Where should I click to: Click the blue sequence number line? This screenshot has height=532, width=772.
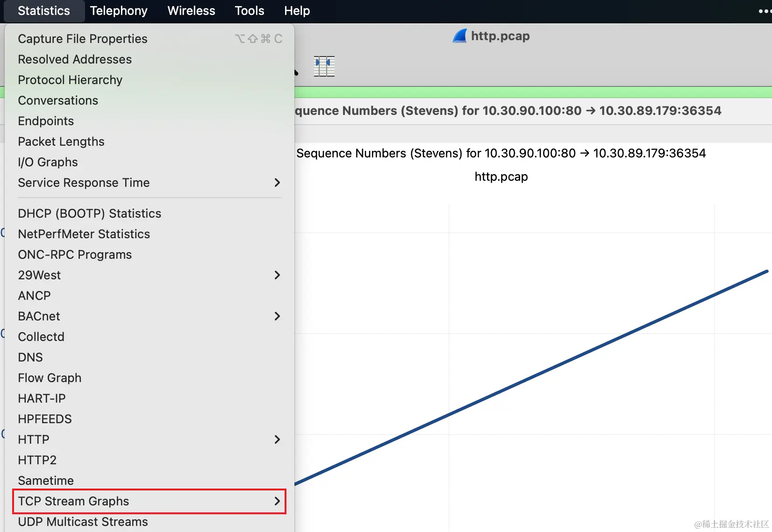(x=531, y=377)
